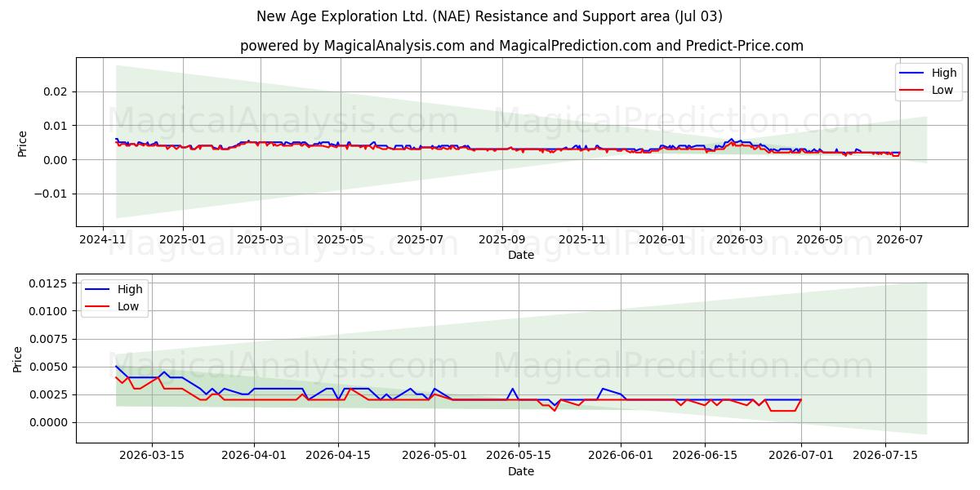This screenshot has width=980, height=490.
Task: Click the '2025-11' tick label on the top chart
Action: coord(582,239)
